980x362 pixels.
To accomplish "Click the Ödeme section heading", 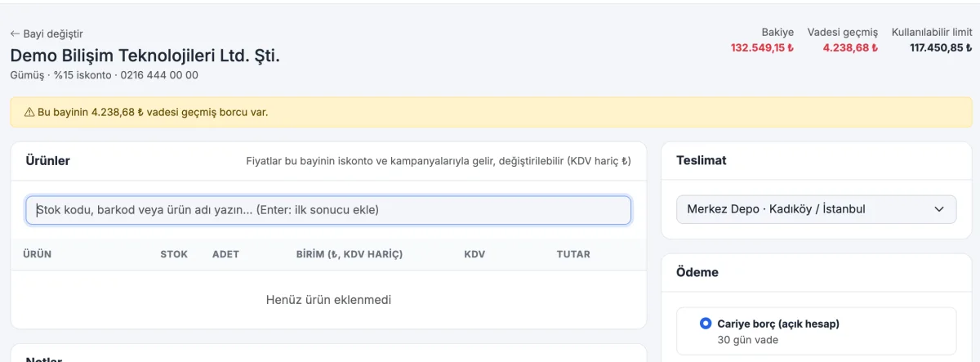I will (697, 272).
